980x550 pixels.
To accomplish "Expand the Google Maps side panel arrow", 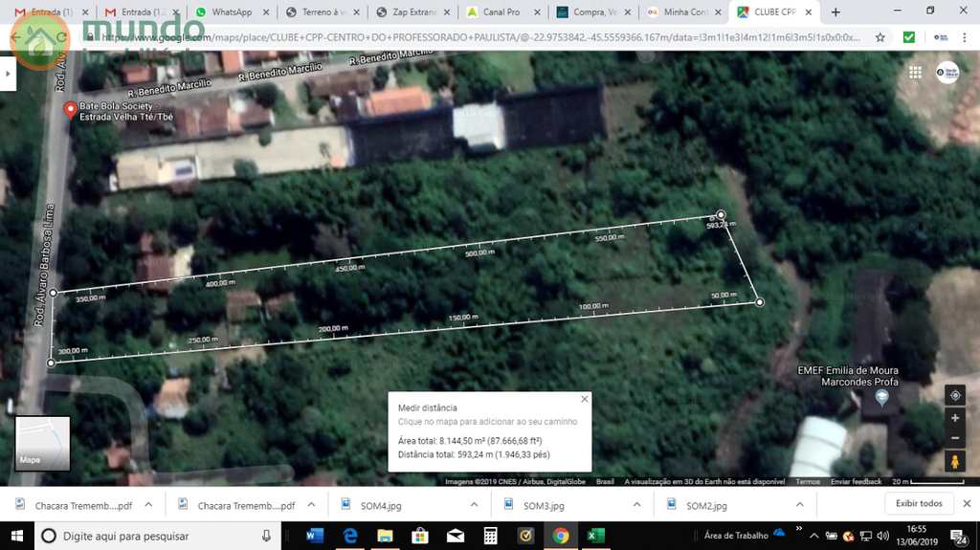I will click(8, 74).
